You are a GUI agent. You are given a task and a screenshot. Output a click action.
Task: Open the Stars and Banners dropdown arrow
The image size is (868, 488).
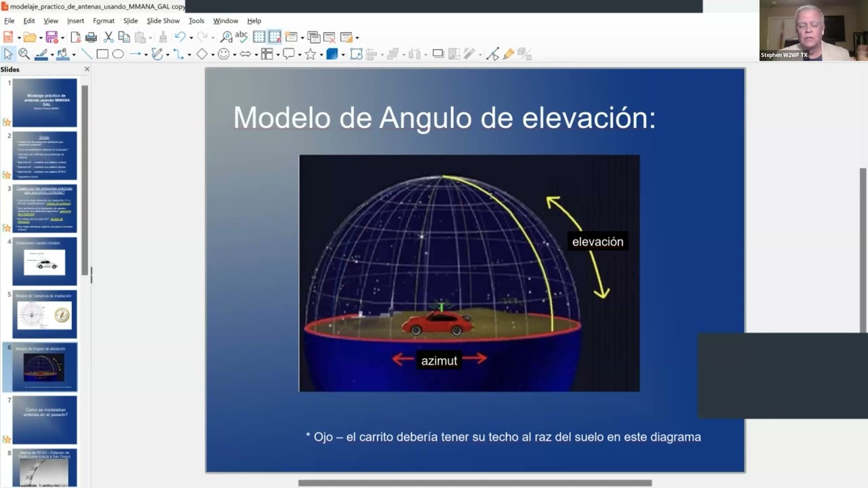click(321, 55)
